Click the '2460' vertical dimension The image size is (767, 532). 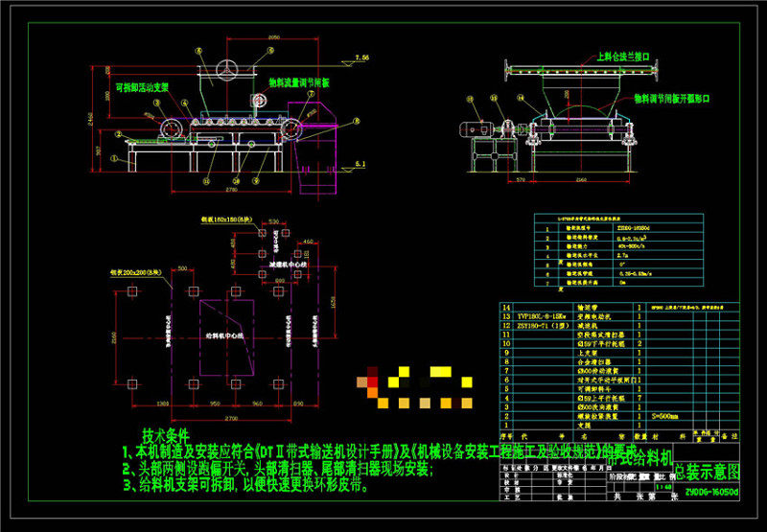pyautogui.click(x=90, y=119)
